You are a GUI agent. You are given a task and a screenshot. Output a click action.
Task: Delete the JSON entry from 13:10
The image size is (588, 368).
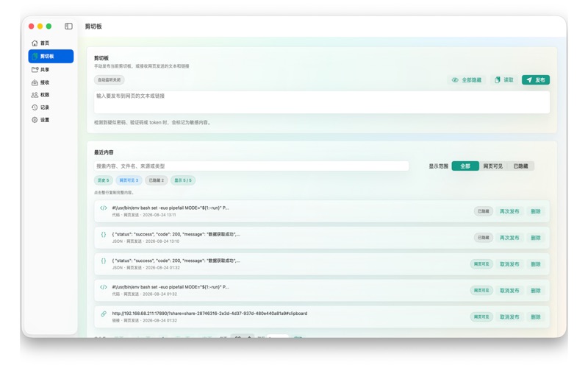[x=536, y=238]
